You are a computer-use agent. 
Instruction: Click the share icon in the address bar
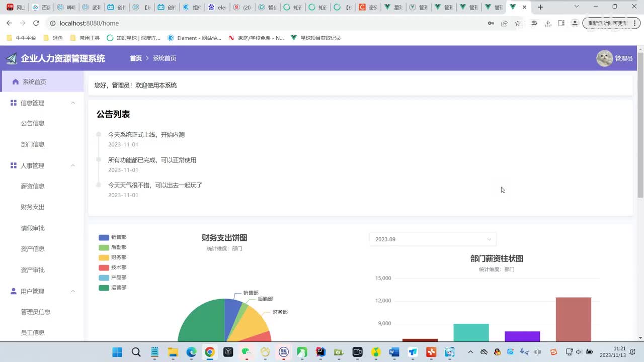504,23
